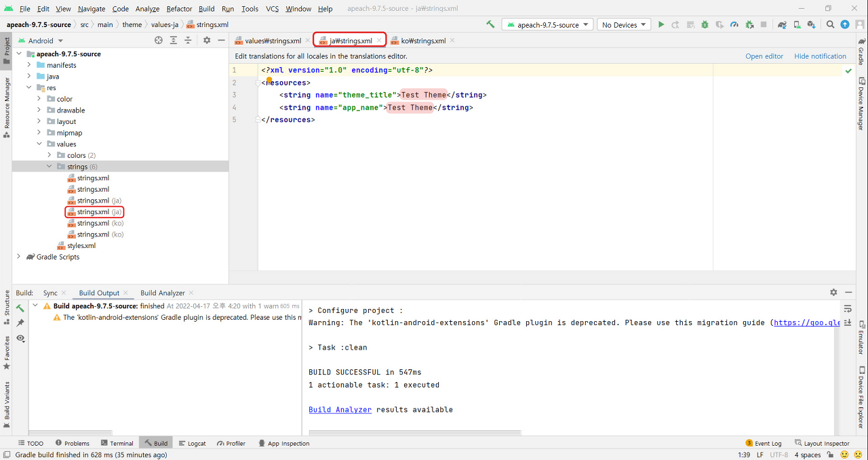Click the Build Analyzer results link
This screenshot has width=868, height=460.
(340, 410)
